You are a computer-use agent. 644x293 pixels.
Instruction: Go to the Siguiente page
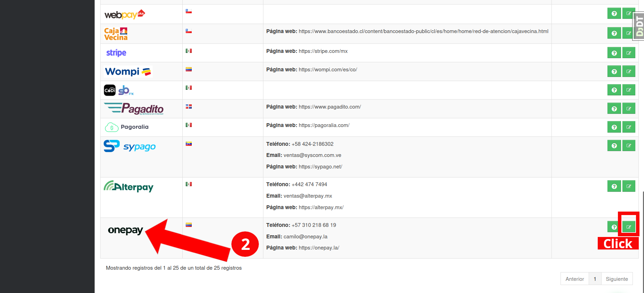[x=617, y=279]
